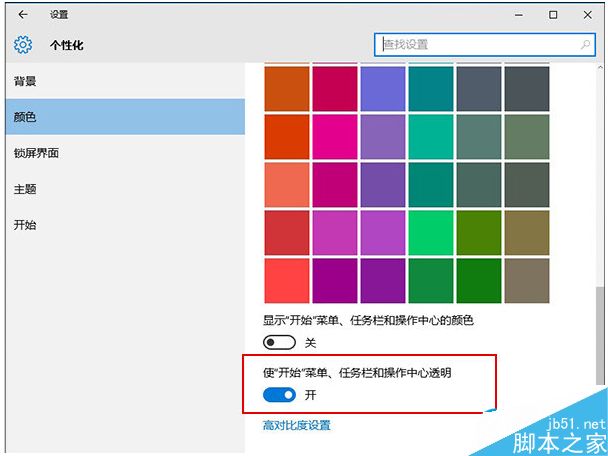Pick the bright turquoise-green swatch in second row
This screenshot has width=608, height=456.
431,137
